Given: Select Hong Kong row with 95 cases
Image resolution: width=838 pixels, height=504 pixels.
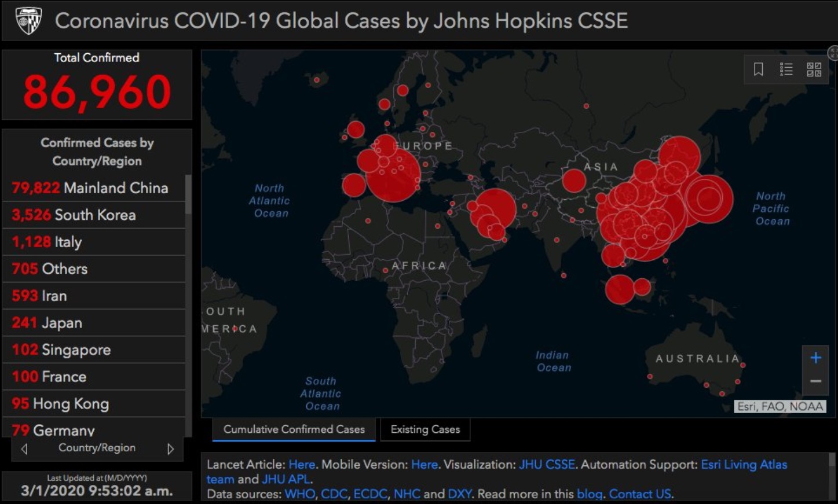Looking at the screenshot, I should [x=94, y=404].
